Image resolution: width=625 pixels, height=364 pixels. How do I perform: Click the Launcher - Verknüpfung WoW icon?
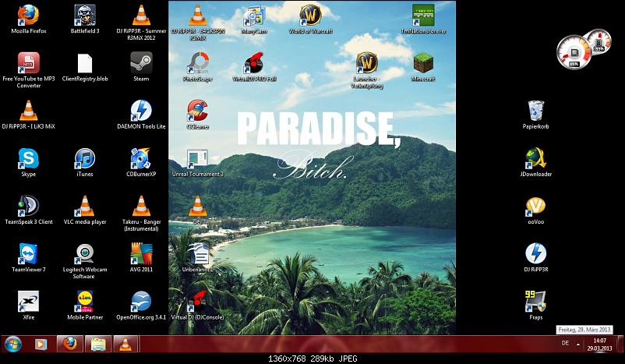point(367,64)
